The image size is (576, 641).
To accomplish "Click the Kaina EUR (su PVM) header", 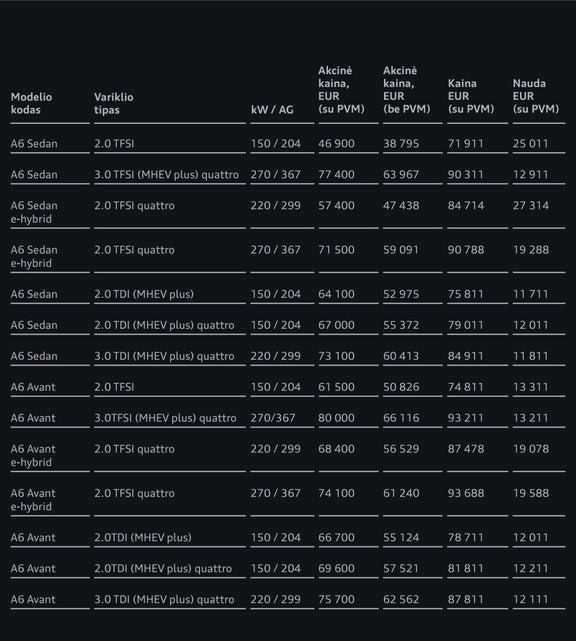I will (471, 96).
